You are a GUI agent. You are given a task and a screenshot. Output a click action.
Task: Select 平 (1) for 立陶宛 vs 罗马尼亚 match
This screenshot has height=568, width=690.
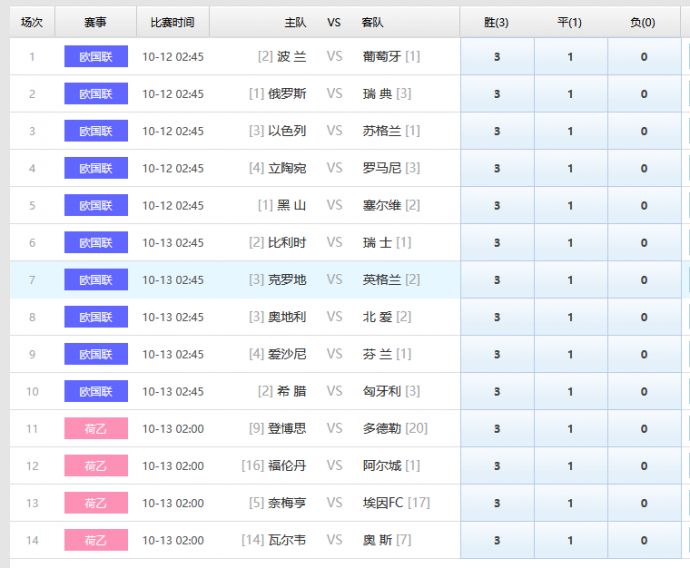pyautogui.click(x=571, y=168)
